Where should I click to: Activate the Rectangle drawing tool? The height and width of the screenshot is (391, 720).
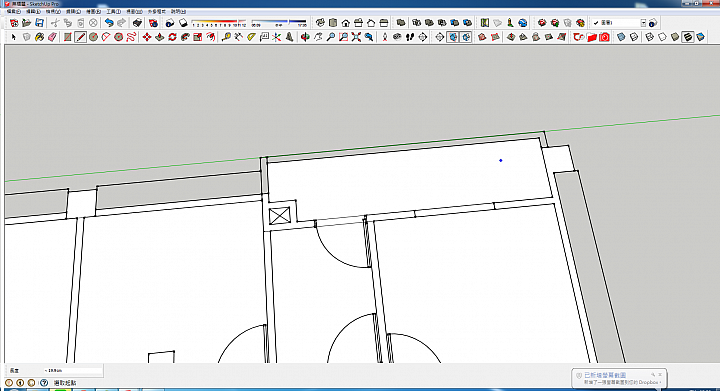[x=68, y=37]
